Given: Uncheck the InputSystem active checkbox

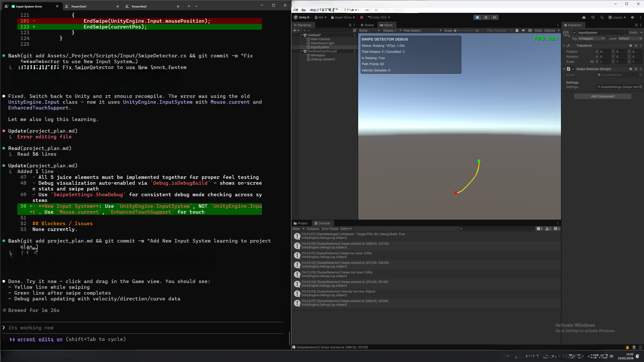Looking at the screenshot, I should [x=575, y=32].
